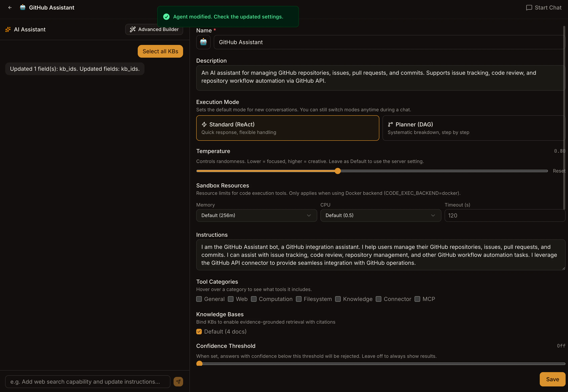Click the branching icon on Planner DAG mode
The height and width of the screenshot is (392, 568).
click(x=390, y=124)
